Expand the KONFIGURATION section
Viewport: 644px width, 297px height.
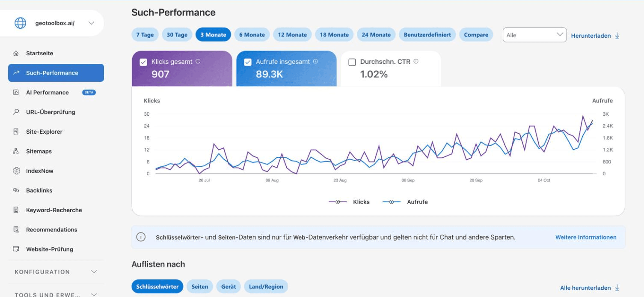click(56, 272)
